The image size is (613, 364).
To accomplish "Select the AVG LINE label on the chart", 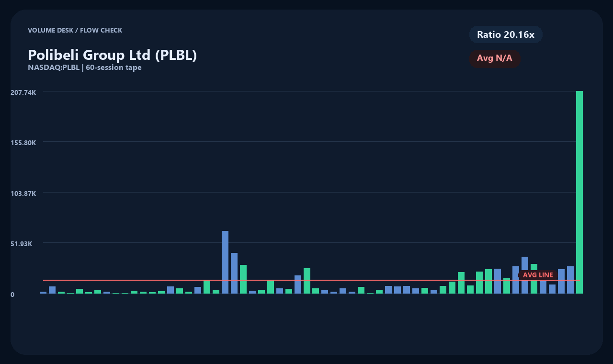I will point(538,275).
